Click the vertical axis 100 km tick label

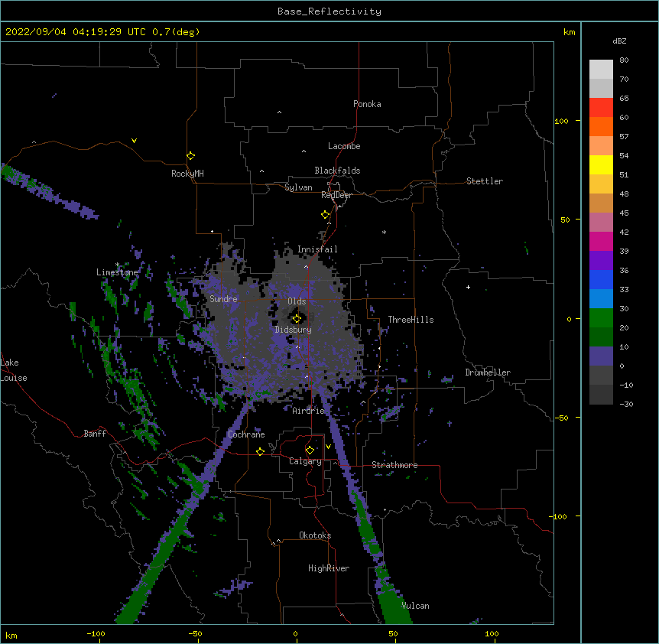point(561,121)
